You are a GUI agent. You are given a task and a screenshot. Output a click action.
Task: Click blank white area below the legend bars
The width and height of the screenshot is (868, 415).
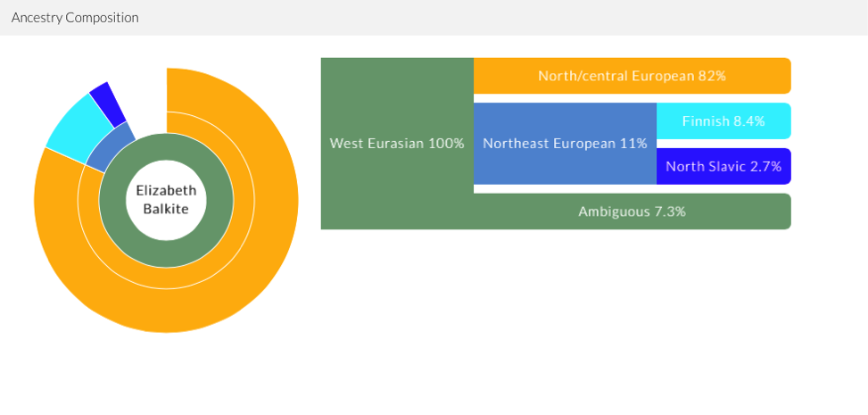pyautogui.click(x=553, y=312)
